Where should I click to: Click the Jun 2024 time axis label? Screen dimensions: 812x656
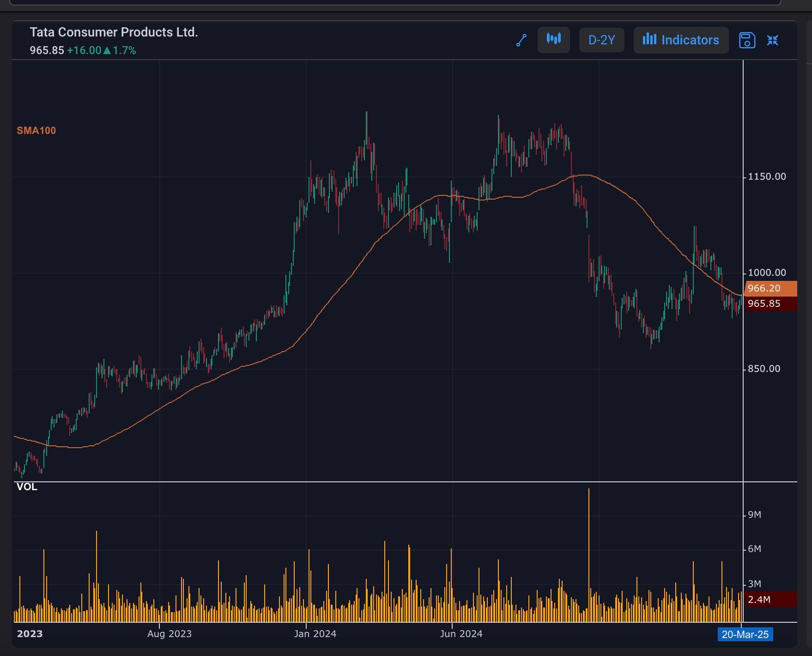(461, 634)
